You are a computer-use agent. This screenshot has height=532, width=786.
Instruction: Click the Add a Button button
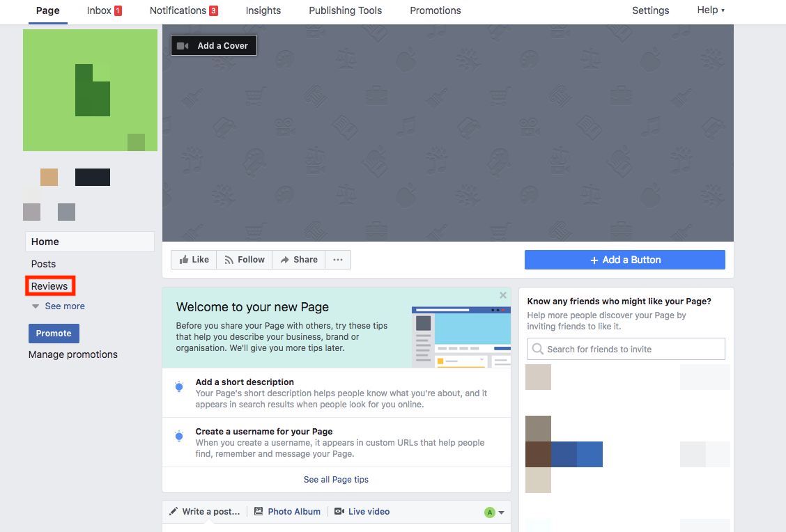click(624, 260)
